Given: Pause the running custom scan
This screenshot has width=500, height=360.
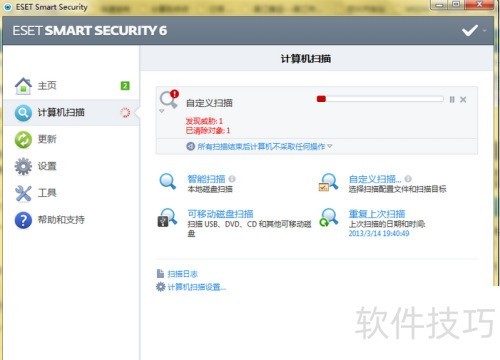Looking at the screenshot, I should coord(452,99).
